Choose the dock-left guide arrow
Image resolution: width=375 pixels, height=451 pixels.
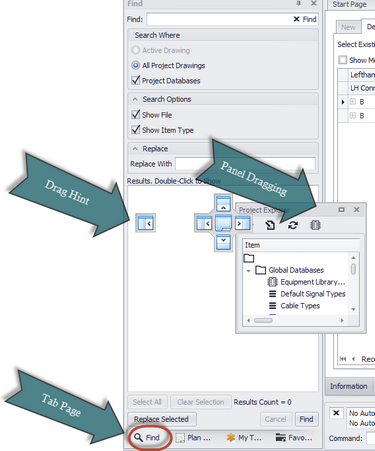(204, 223)
